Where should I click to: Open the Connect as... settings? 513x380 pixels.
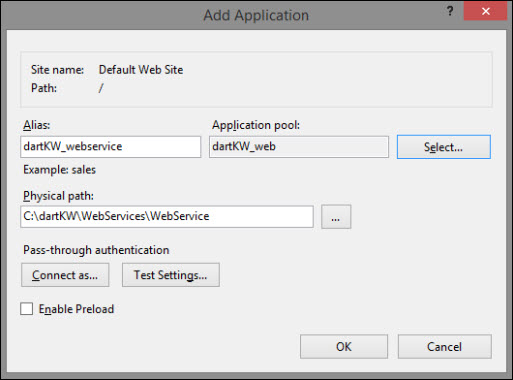pos(65,275)
